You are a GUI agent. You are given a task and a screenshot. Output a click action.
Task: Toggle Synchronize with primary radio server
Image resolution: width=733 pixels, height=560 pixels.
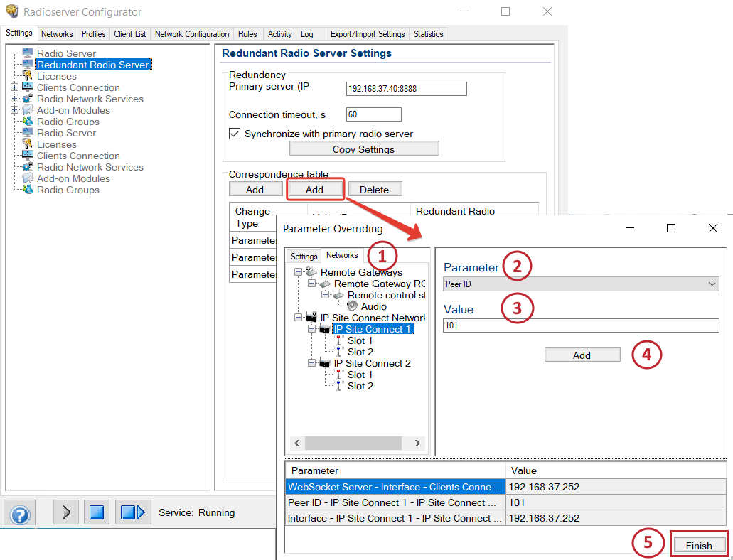tap(235, 134)
